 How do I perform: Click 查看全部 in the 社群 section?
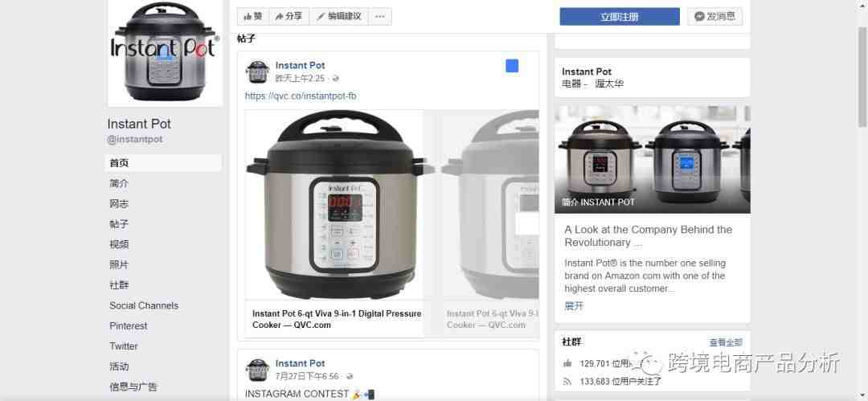point(726,343)
